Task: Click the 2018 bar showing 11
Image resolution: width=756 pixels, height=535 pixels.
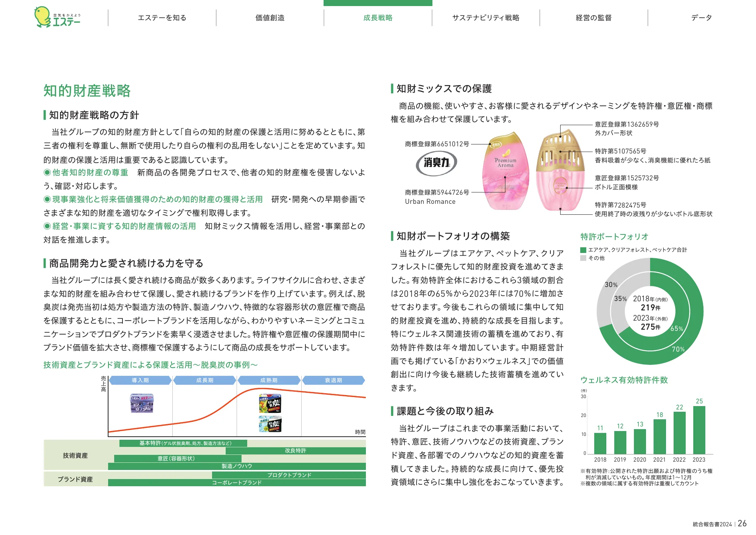Action: (600, 444)
